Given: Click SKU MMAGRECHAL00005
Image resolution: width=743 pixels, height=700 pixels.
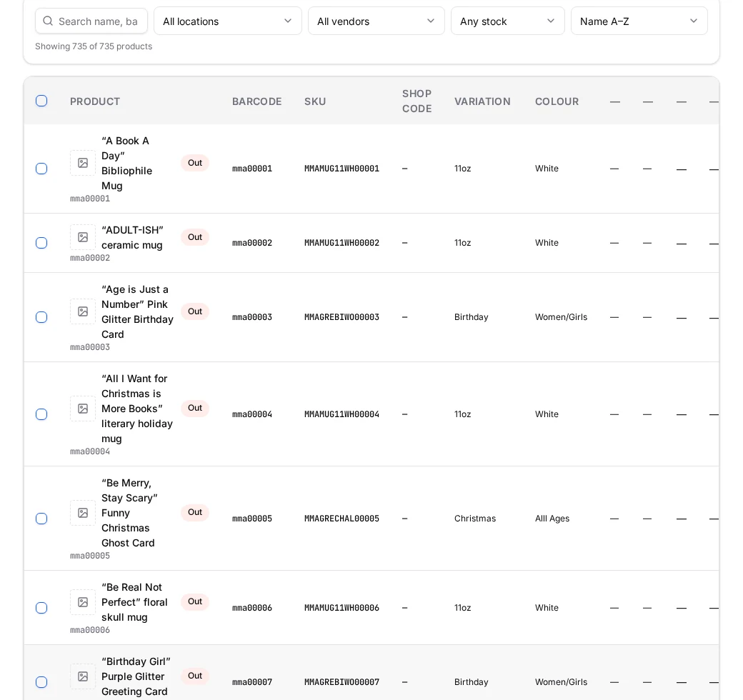Looking at the screenshot, I should (x=341, y=519).
